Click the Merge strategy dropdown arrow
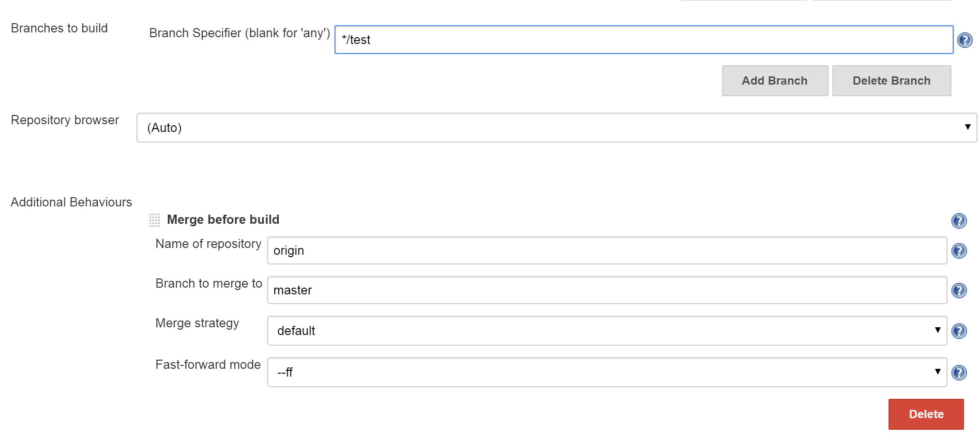This screenshot has height=437, width=980. pyautogui.click(x=937, y=330)
